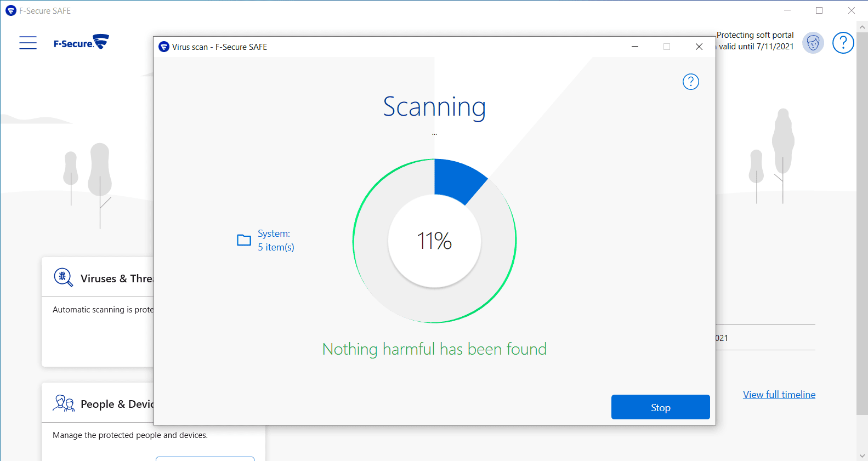Minimize the F-Secure SAFE main window
Image resolution: width=868 pixels, height=461 pixels.
(787, 10)
